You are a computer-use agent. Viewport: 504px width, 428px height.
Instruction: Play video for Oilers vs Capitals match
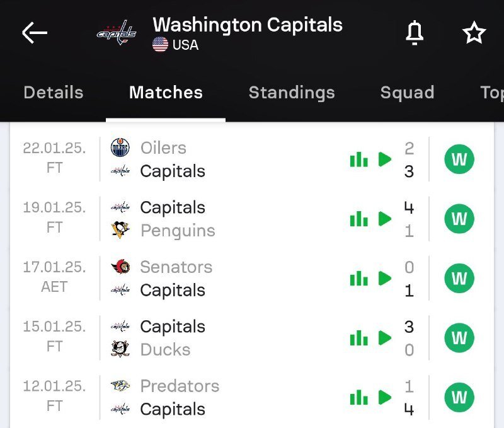[x=385, y=159]
